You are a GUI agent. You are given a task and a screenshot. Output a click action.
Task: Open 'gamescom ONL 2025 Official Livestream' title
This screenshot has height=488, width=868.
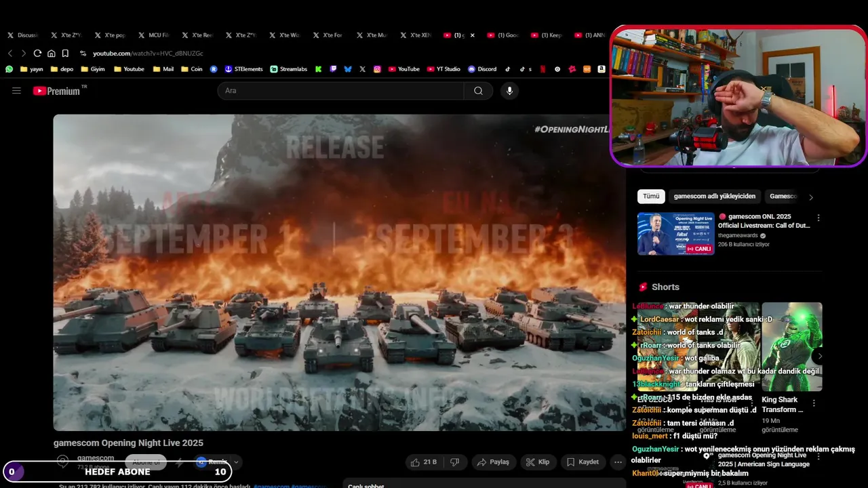pos(764,221)
